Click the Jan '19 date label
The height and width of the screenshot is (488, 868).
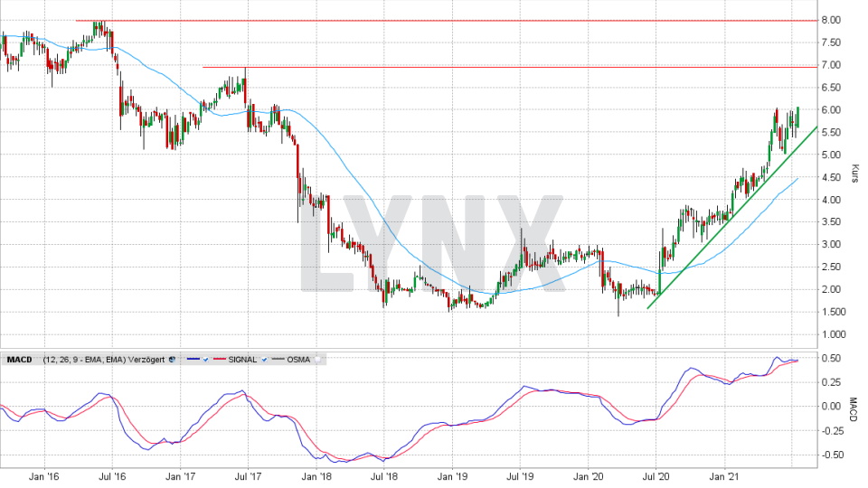pos(452,476)
